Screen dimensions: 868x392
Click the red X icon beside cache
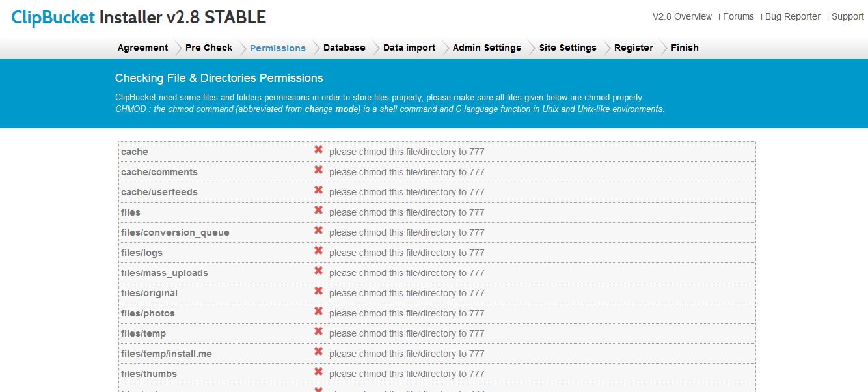(318, 150)
